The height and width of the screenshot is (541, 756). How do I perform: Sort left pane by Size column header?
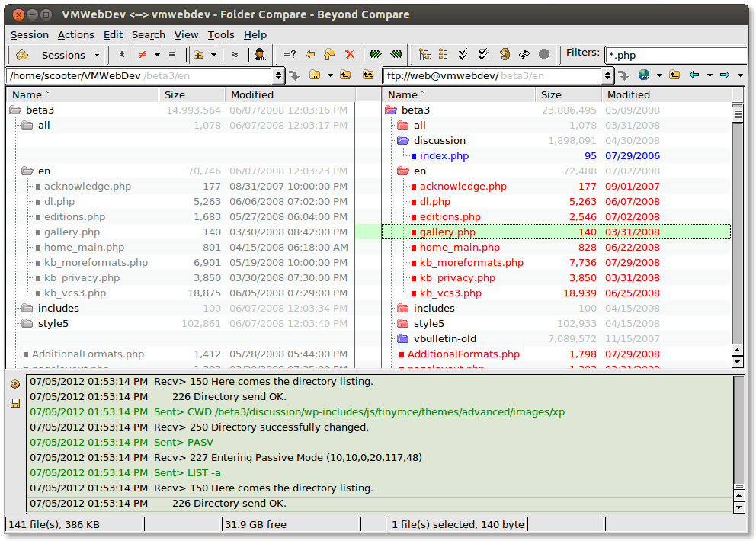click(192, 95)
